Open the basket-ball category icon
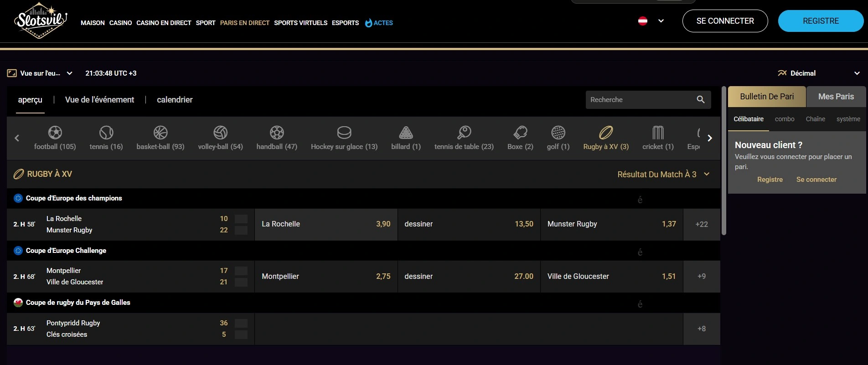The width and height of the screenshot is (868, 365). [x=160, y=133]
